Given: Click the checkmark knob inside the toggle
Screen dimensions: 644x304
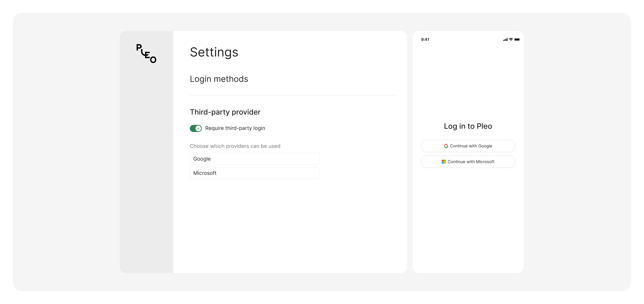Looking at the screenshot, I should click(x=198, y=128).
